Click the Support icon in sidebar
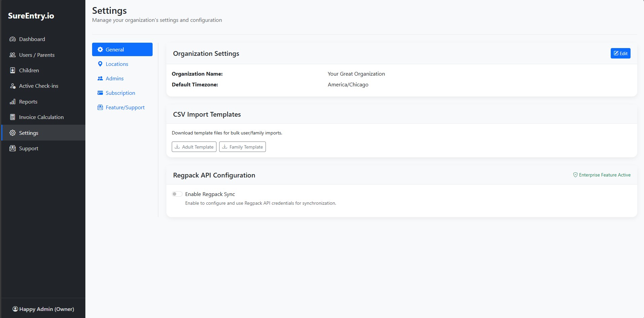This screenshot has height=318, width=644. (12, 148)
